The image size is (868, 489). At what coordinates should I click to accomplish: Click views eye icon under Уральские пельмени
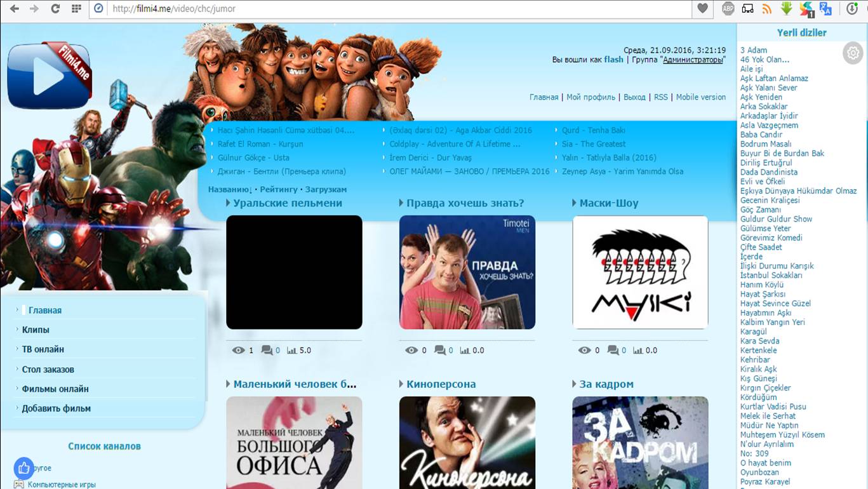point(238,350)
